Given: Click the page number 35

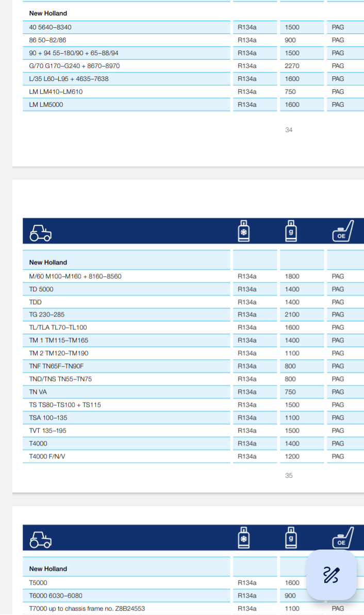Looking at the screenshot, I should click(x=289, y=475).
